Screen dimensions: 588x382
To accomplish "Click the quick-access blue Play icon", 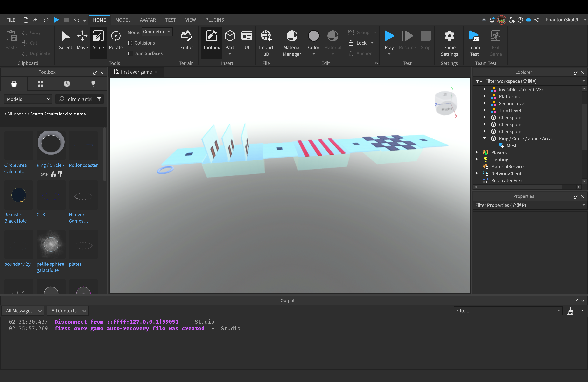I will pos(56,20).
